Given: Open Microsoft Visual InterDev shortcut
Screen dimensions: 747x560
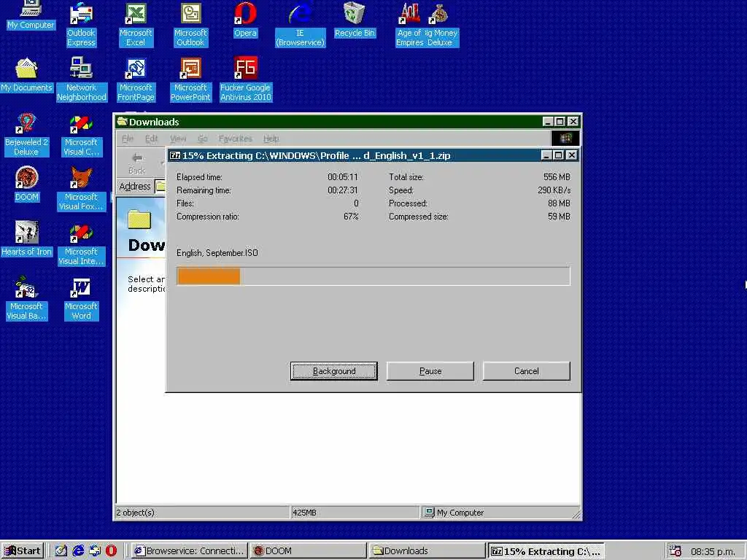Looking at the screenshot, I should [x=81, y=244].
